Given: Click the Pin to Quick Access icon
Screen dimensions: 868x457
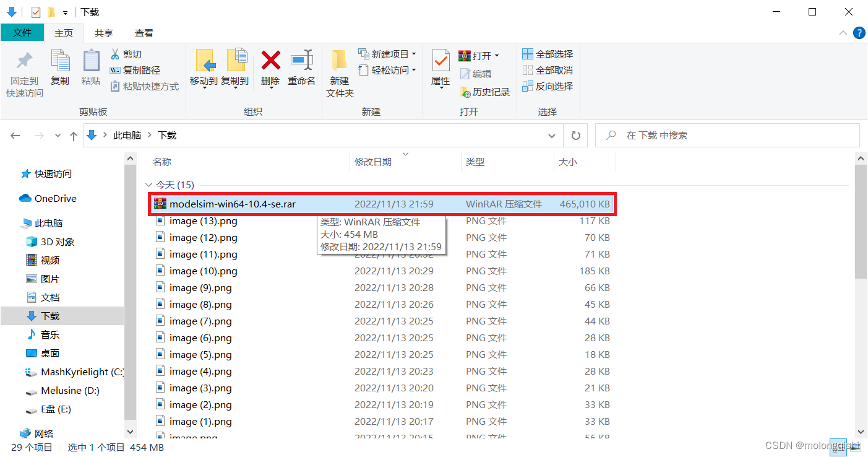Looking at the screenshot, I should (25, 61).
